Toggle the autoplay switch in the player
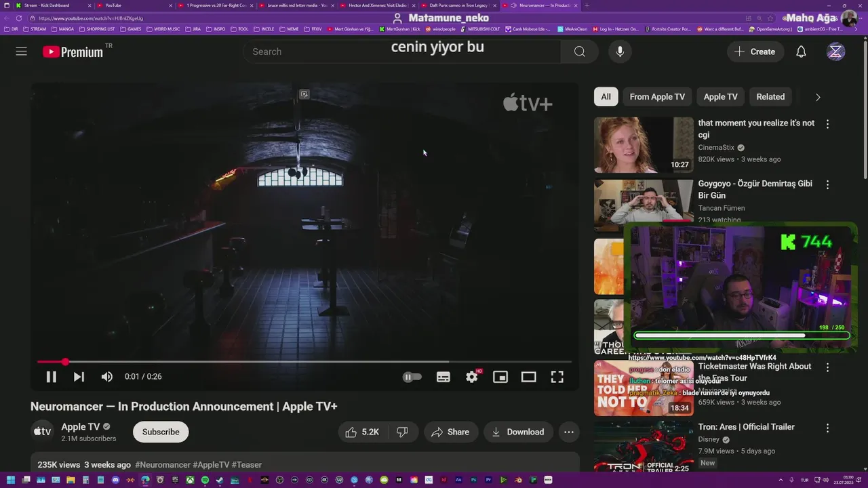This screenshot has width=868, height=488. pos(412,377)
